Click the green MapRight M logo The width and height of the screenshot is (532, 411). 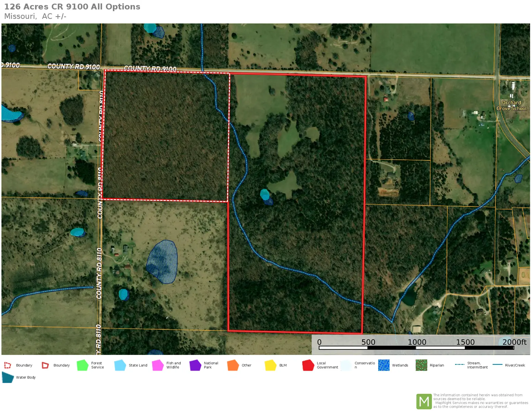(424, 401)
